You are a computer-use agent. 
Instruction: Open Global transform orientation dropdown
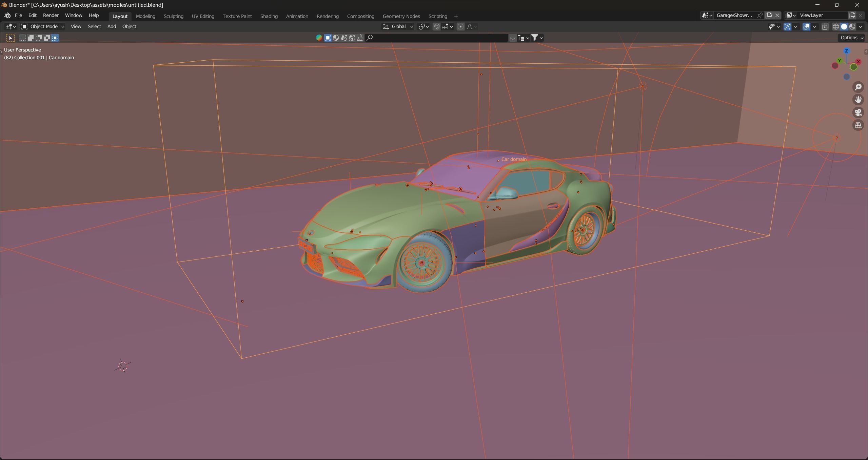[x=398, y=26]
